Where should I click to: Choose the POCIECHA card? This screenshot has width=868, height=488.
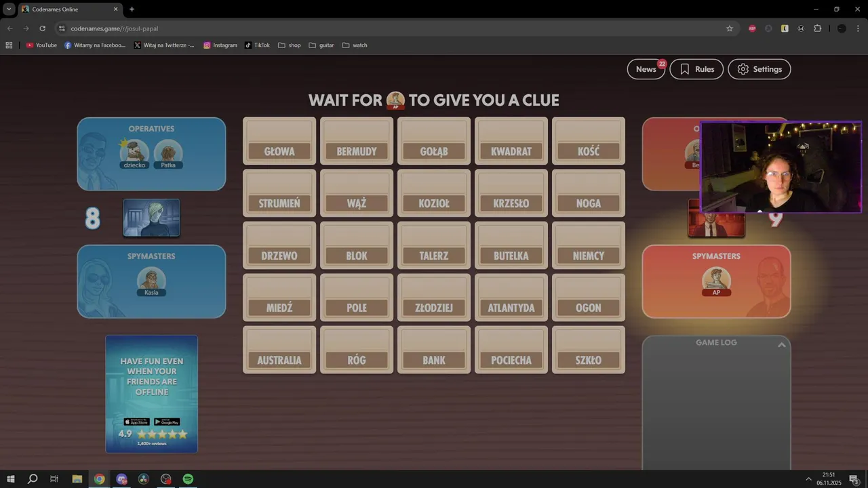[x=511, y=350]
